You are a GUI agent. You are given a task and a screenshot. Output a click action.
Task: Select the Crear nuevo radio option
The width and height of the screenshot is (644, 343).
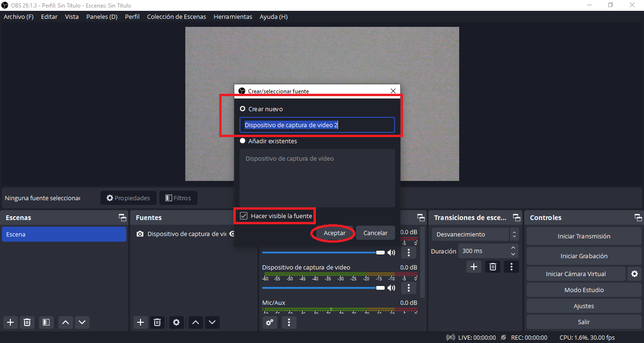tap(243, 109)
